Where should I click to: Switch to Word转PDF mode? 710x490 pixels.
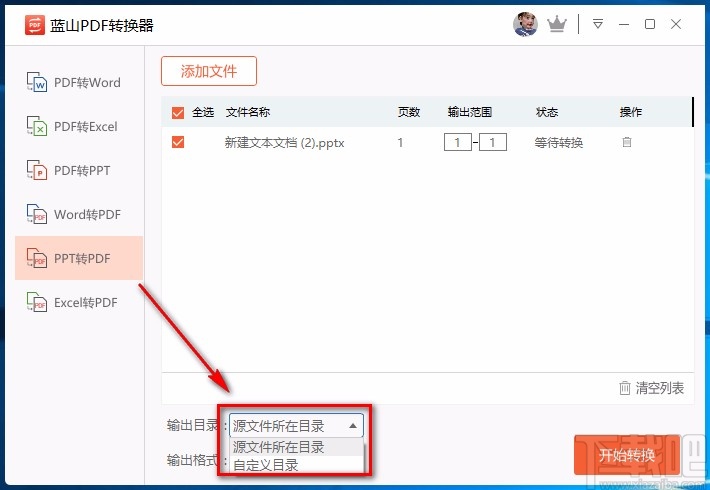[x=79, y=214]
